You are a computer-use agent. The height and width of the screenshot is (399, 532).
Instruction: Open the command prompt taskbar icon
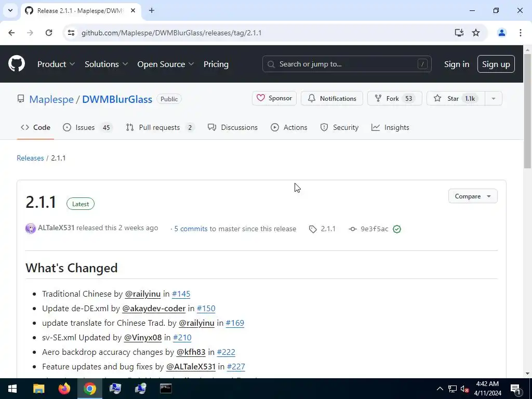click(166, 389)
